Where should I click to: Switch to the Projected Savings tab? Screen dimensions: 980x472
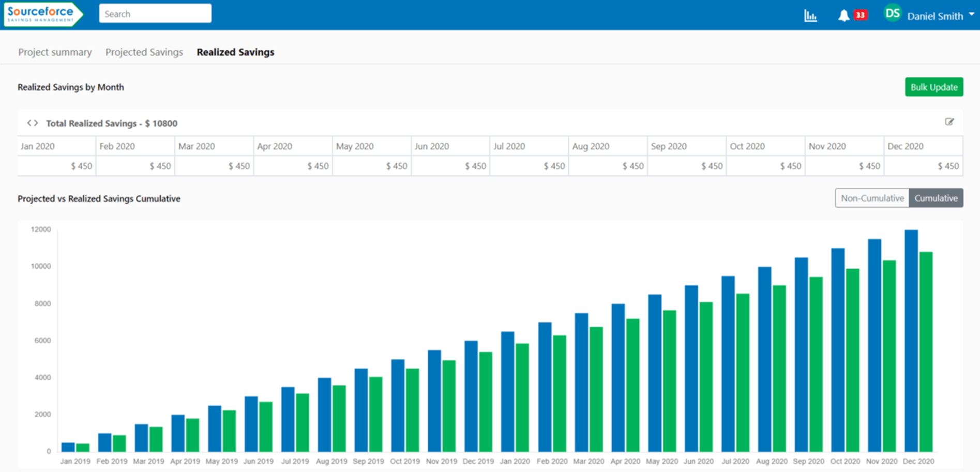point(144,52)
